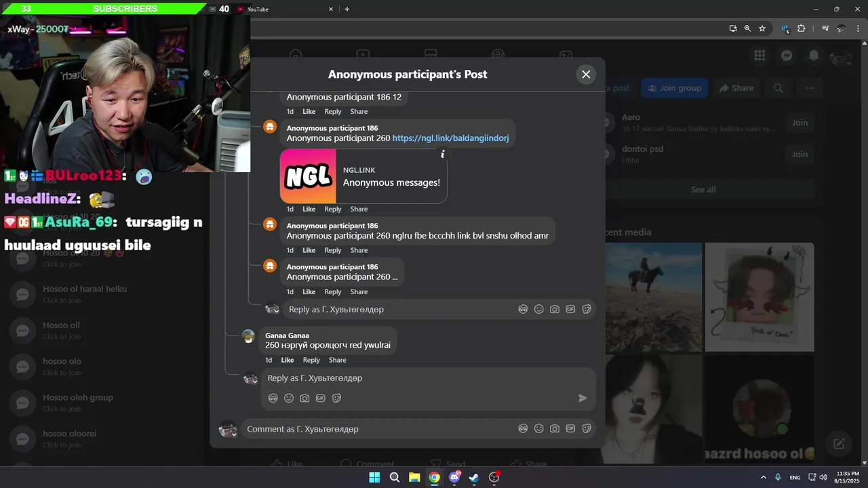Switch identity via Comment as avatar dropdown
This screenshot has width=868, height=488.
228,429
